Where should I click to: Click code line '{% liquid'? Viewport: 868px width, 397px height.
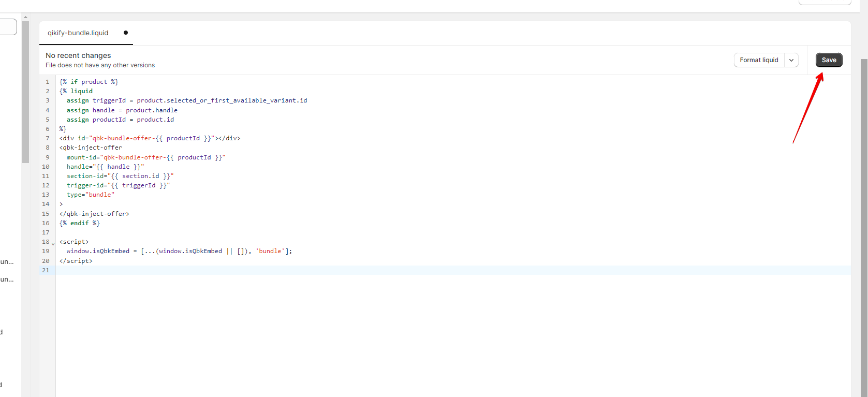[x=76, y=91]
